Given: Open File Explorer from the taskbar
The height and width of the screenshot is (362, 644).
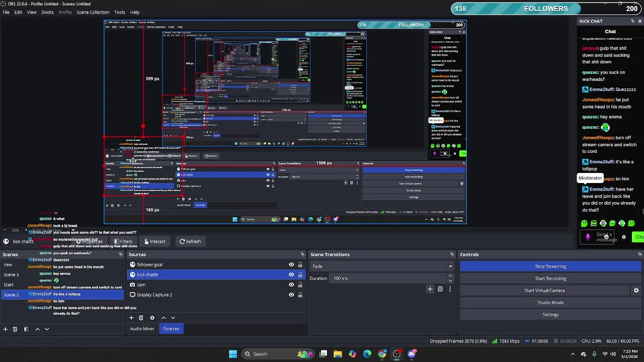Looking at the screenshot, I should [x=338, y=354].
